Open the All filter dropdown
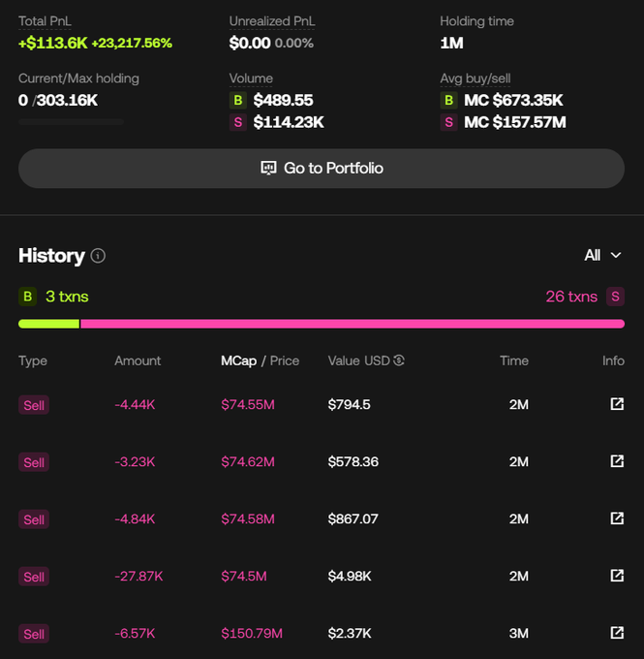This screenshot has height=659, width=644. click(602, 255)
